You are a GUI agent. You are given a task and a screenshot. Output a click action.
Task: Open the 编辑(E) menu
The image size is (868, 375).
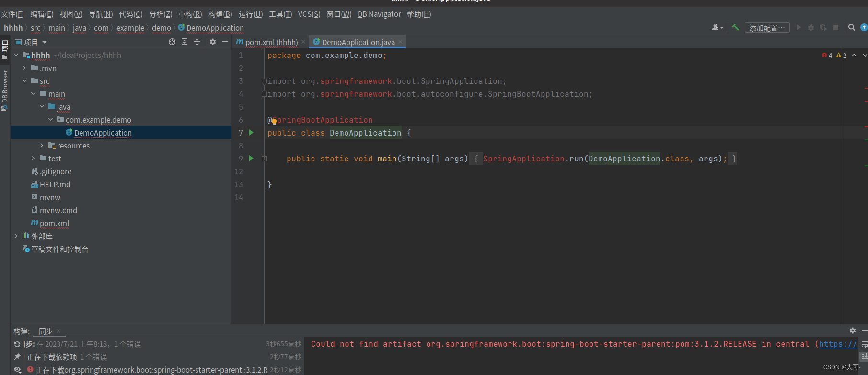click(x=42, y=14)
